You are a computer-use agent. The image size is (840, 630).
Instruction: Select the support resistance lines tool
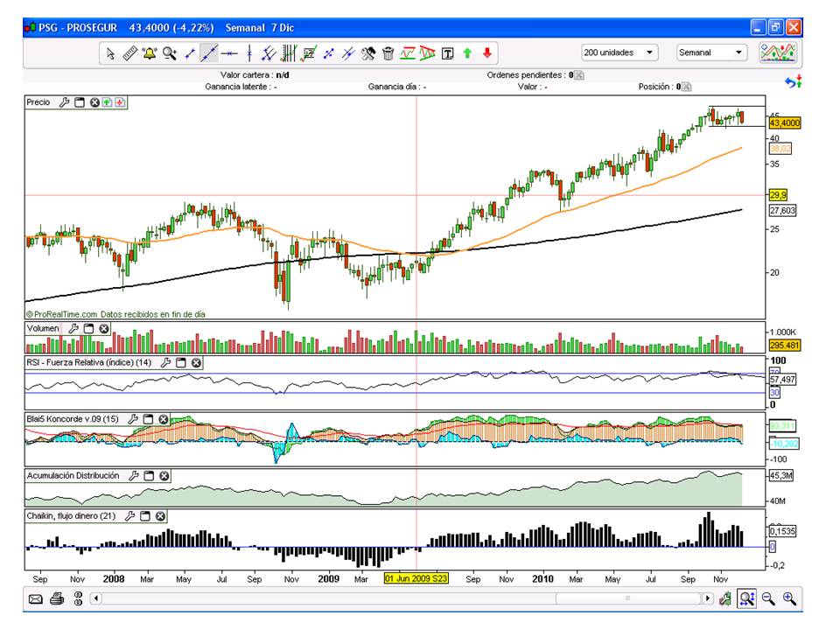(408, 53)
